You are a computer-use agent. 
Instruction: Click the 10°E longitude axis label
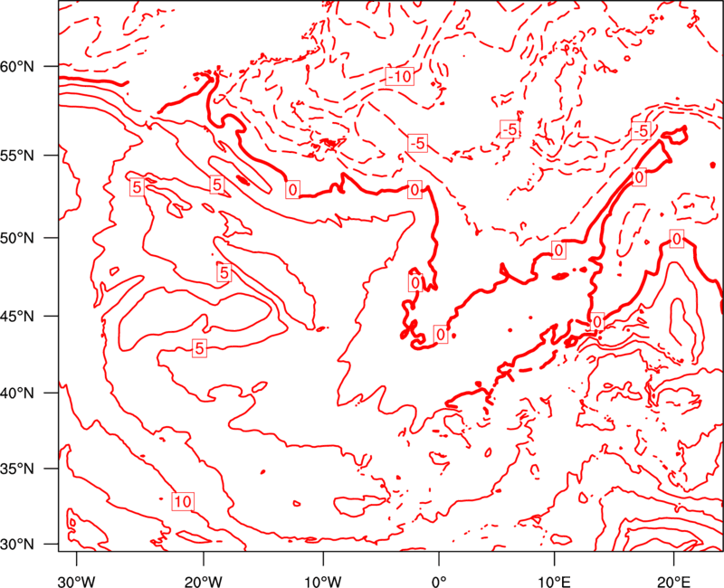[554, 581]
